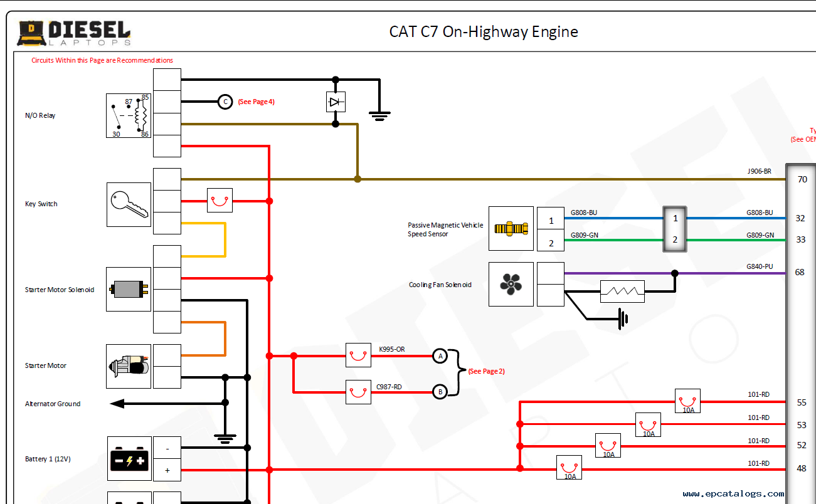Select the C987-RD wire label
This screenshot has height=504, width=816.
point(389,387)
